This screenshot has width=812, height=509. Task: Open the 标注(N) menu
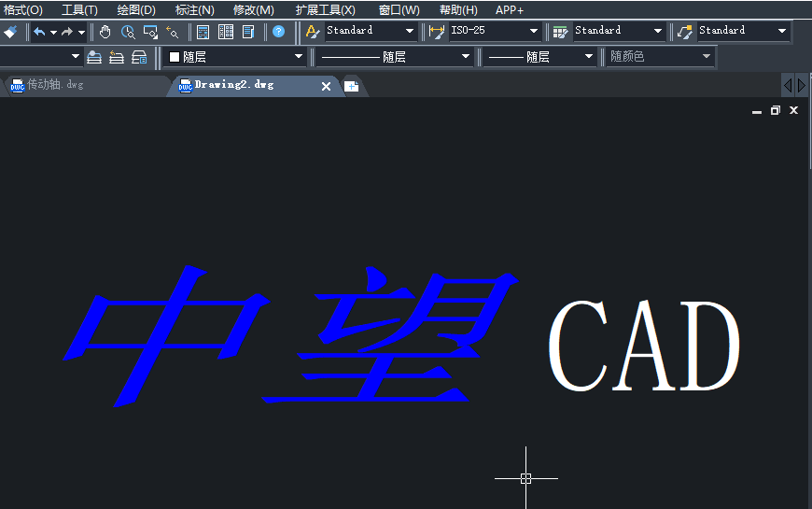click(194, 9)
